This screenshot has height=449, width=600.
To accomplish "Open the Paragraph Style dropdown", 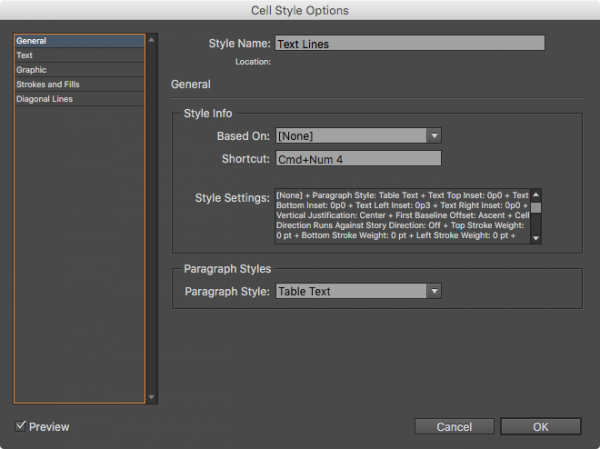I will click(358, 292).
